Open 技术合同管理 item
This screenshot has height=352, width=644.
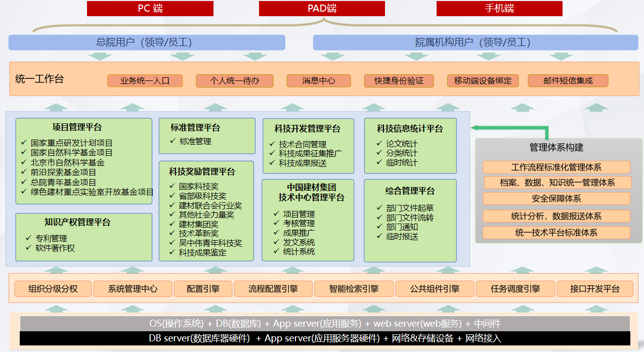click(303, 144)
